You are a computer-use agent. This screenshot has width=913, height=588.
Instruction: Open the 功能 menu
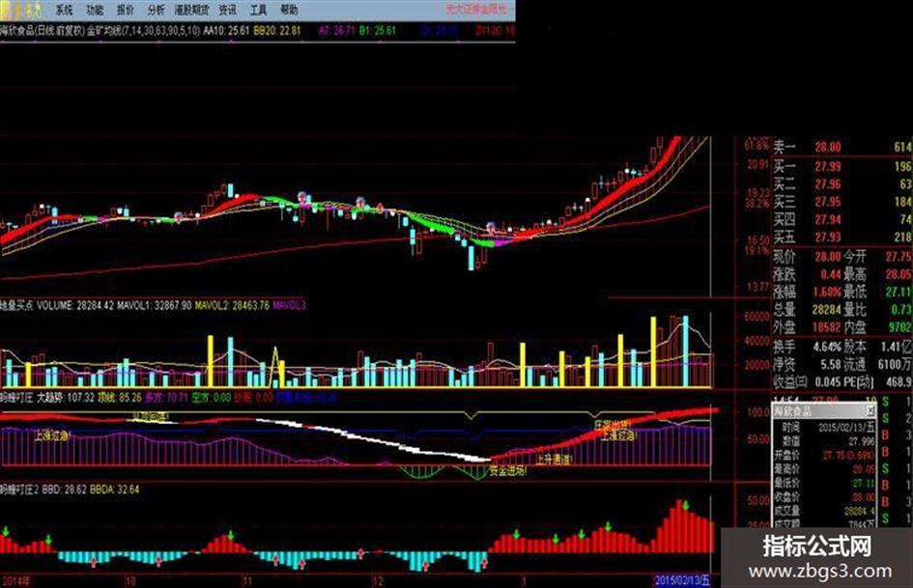[x=95, y=10]
